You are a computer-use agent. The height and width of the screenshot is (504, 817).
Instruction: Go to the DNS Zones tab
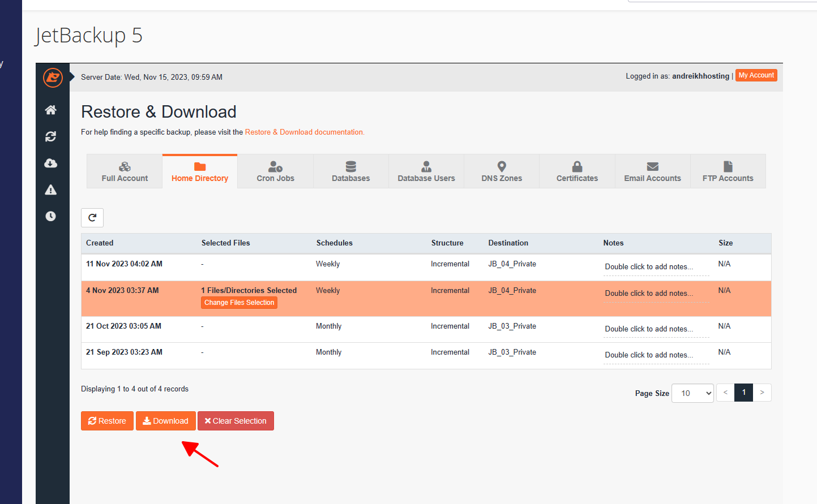502,171
